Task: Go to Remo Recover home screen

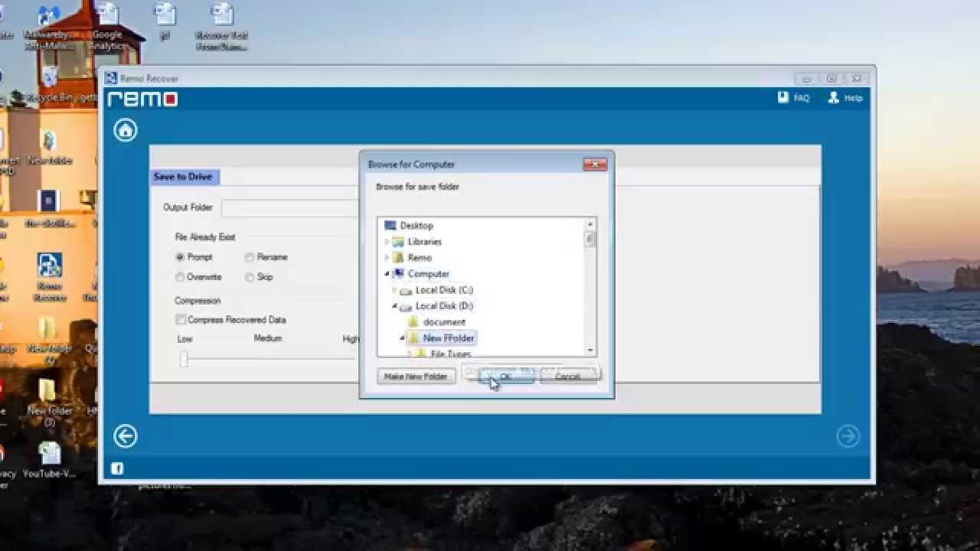Action: pyautogui.click(x=126, y=130)
